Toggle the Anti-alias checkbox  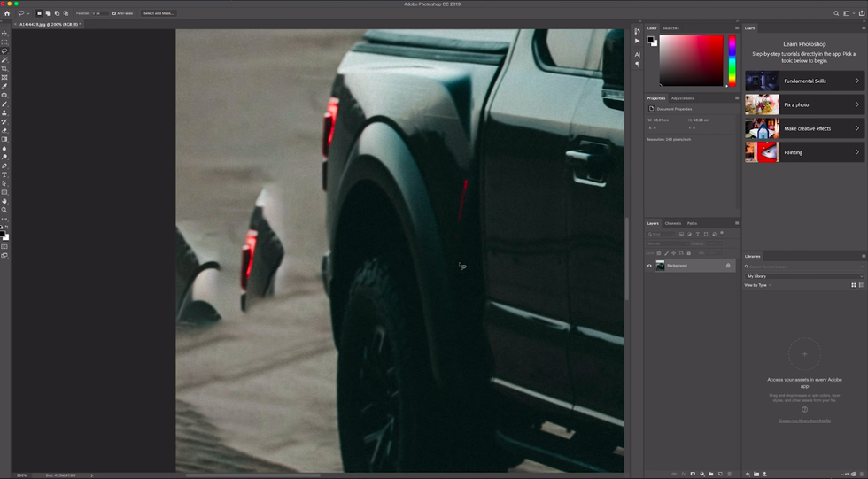click(x=115, y=13)
